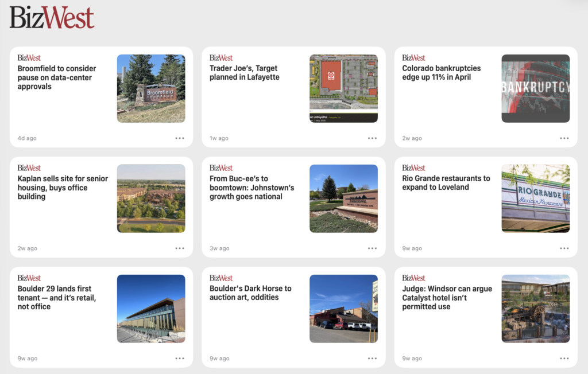Open headline 'Broomfield to consider pause on data-center approvals'

[x=57, y=77]
